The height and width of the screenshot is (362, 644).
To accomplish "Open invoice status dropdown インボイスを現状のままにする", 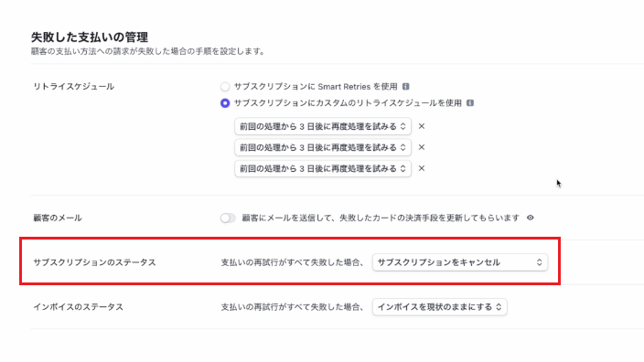I will (x=439, y=307).
